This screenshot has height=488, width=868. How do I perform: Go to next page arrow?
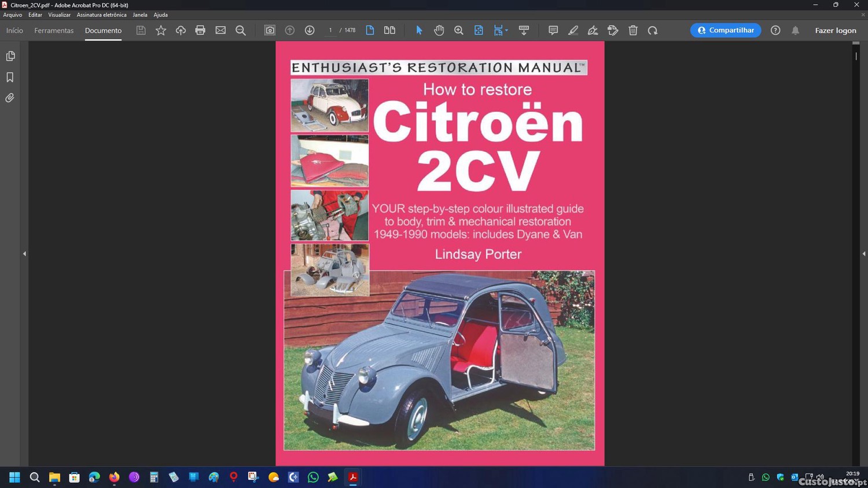click(310, 30)
